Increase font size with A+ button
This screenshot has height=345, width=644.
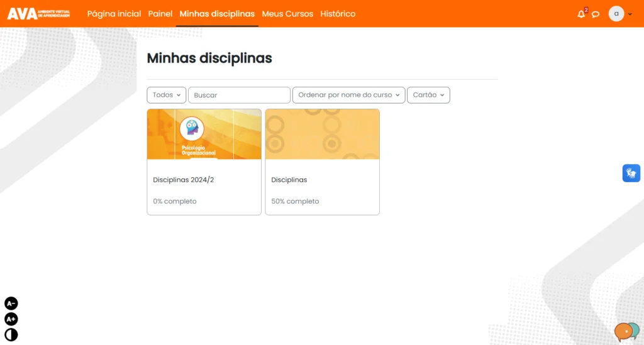[11, 319]
